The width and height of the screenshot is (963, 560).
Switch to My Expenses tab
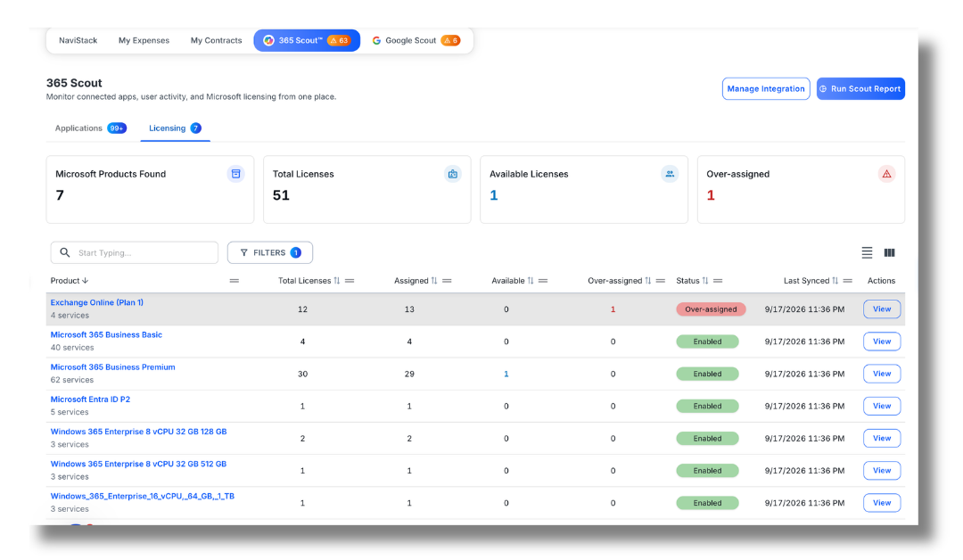[x=144, y=40]
